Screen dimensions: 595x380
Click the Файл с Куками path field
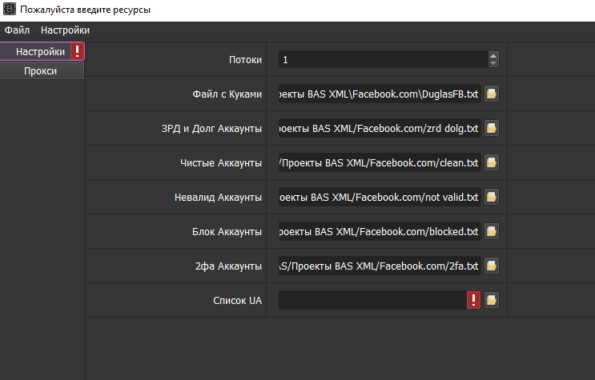coord(380,94)
